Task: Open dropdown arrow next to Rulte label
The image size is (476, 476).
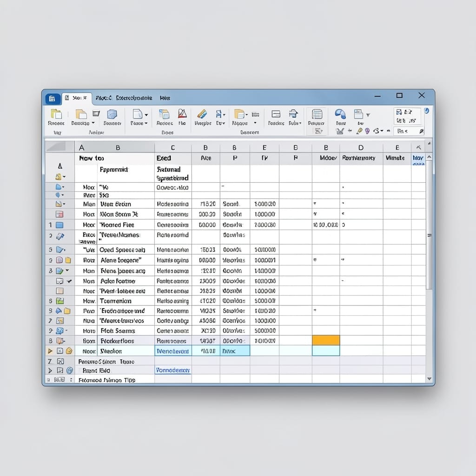Action: (x=300, y=123)
